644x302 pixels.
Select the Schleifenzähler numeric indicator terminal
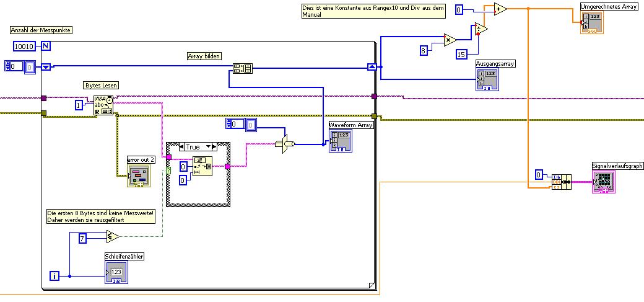click(116, 272)
